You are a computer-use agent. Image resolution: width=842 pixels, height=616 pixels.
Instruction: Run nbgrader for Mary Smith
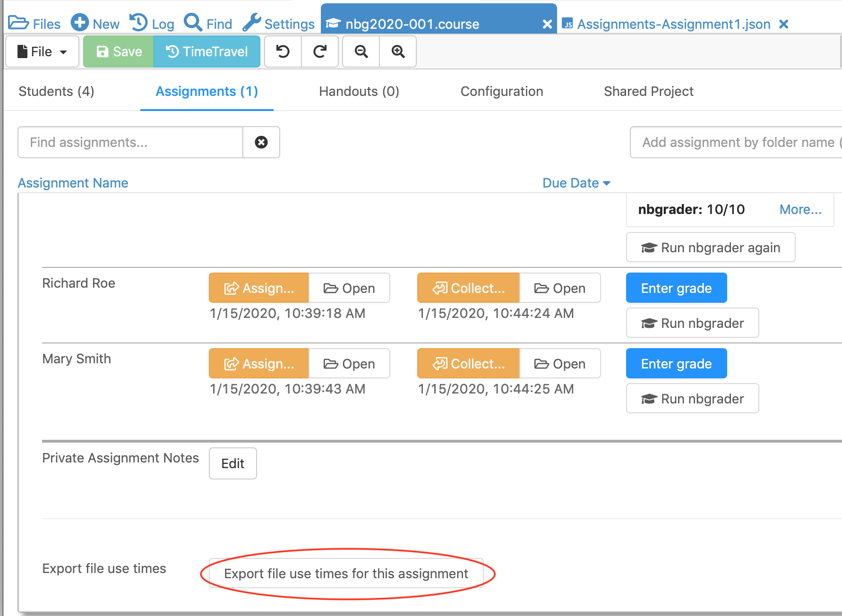point(692,399)
